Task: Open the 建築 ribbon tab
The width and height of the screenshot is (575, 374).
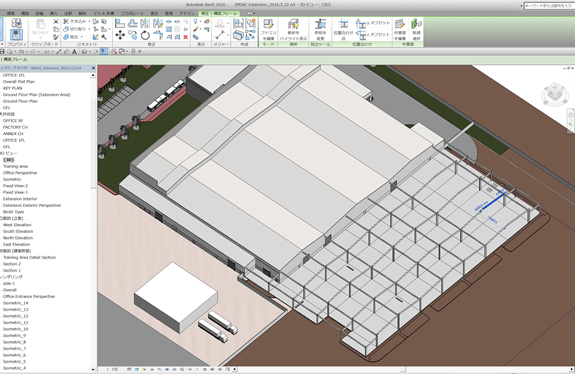Action: click(11, 14)
